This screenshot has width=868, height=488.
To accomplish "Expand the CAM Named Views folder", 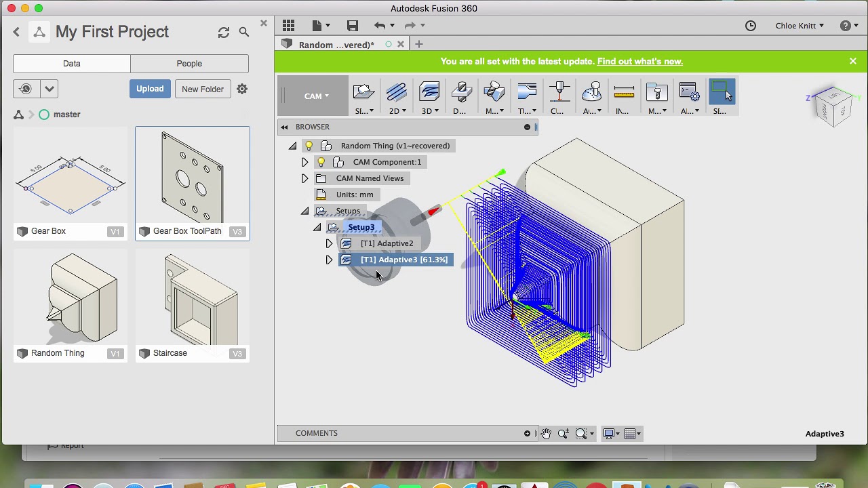I will coord(304,178).
